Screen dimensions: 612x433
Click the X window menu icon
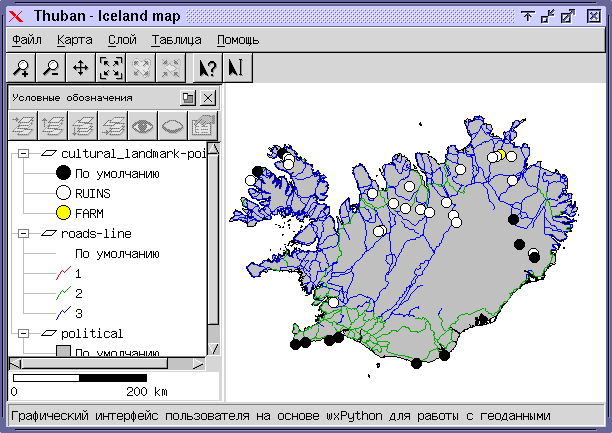(x=16, y=16)
